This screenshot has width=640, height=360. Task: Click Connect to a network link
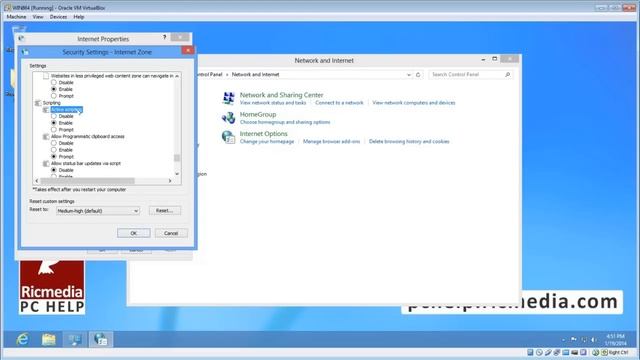point(339,103)
